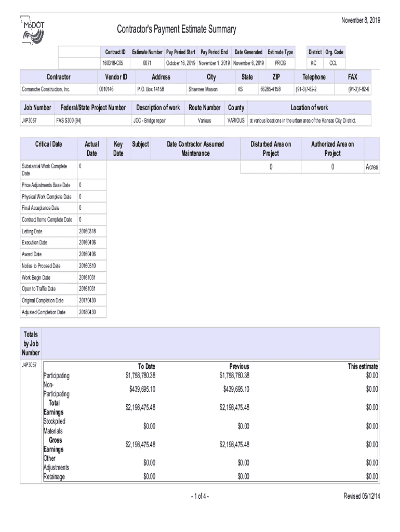This screenshot has width=400, height=532.
Task: Select the ZIP code 66285-4158
Action: [x=270, y=89]
